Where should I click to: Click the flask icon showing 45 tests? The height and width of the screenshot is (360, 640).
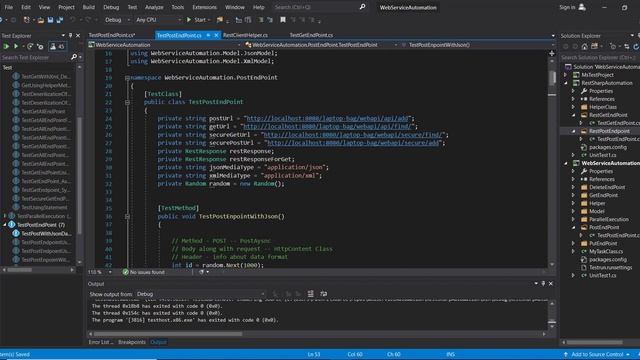58,47
